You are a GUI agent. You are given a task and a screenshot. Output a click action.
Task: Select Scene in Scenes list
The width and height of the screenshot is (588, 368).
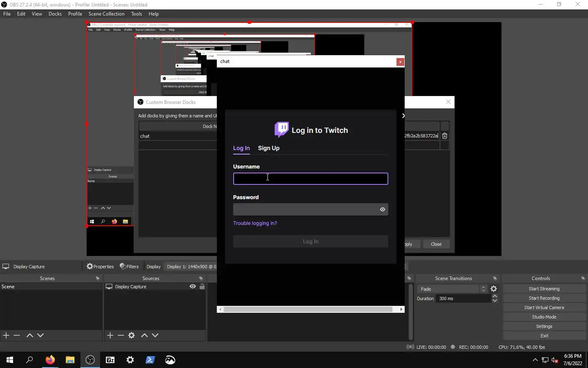coord(51,287)
